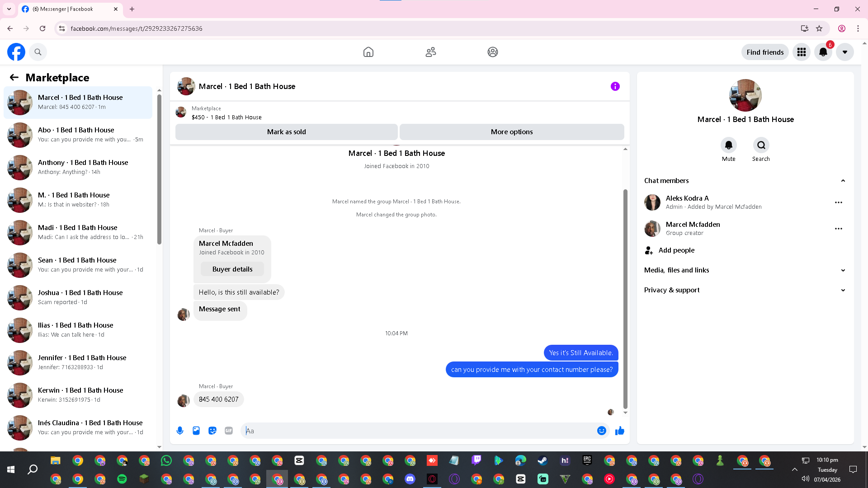868x488 pixels.
Task: Click the Find friends button
Action: point(765,52)
